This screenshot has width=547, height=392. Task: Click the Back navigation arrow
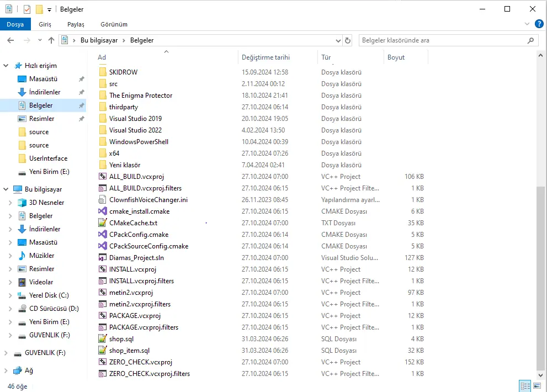tap(10, 40)
